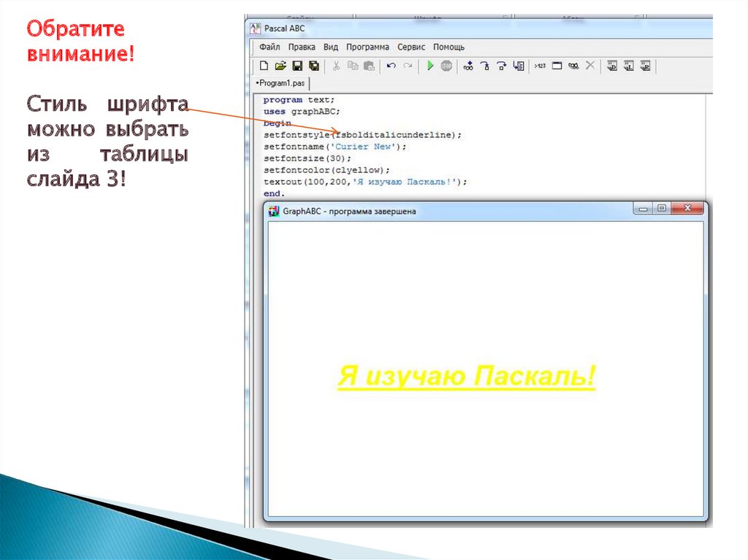Screen dimensions: 748x560
Task: Stop the program with the STOP icon
Action: [446, 66]
